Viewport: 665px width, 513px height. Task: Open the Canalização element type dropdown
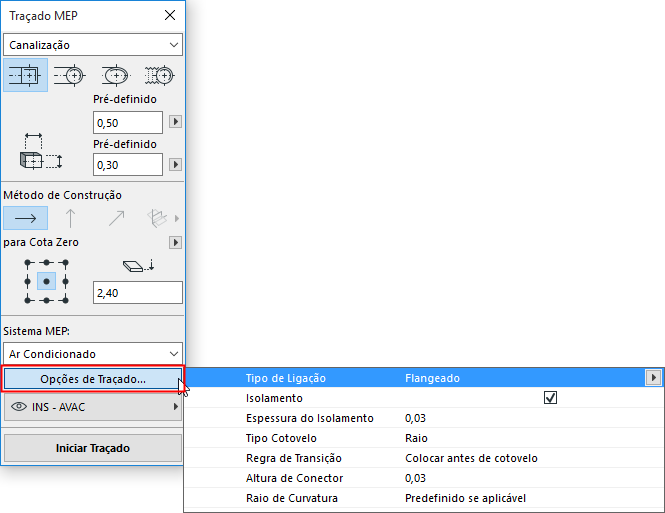[93, 45]
